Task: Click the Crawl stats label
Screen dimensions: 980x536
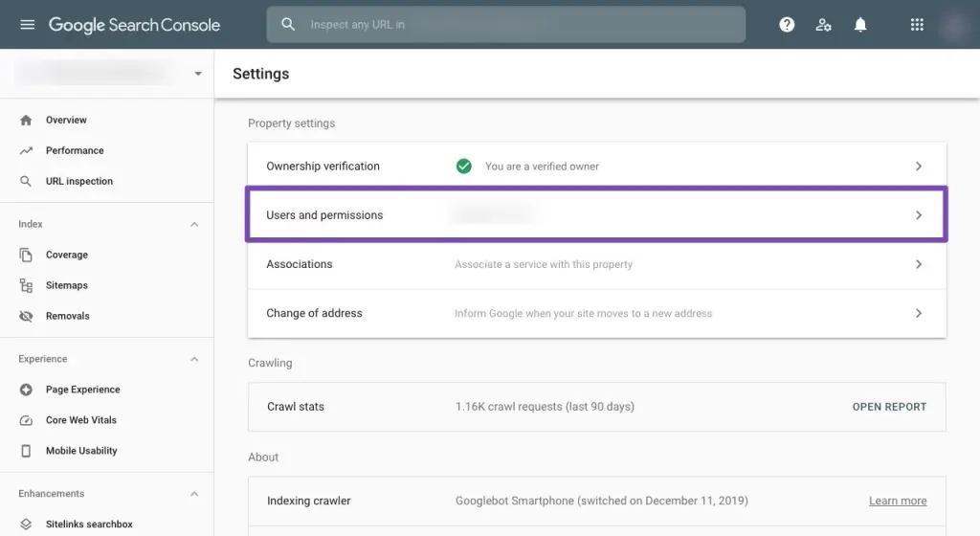Action: coord(296,407)
